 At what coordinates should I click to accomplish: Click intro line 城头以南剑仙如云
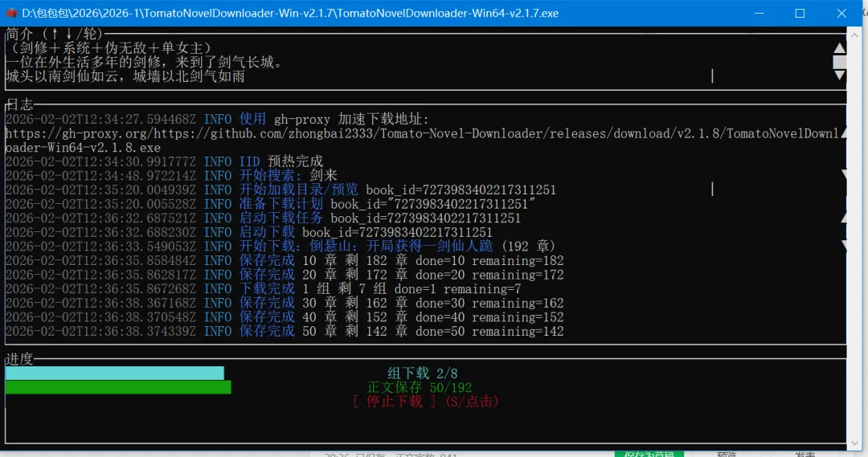(125, 76)
